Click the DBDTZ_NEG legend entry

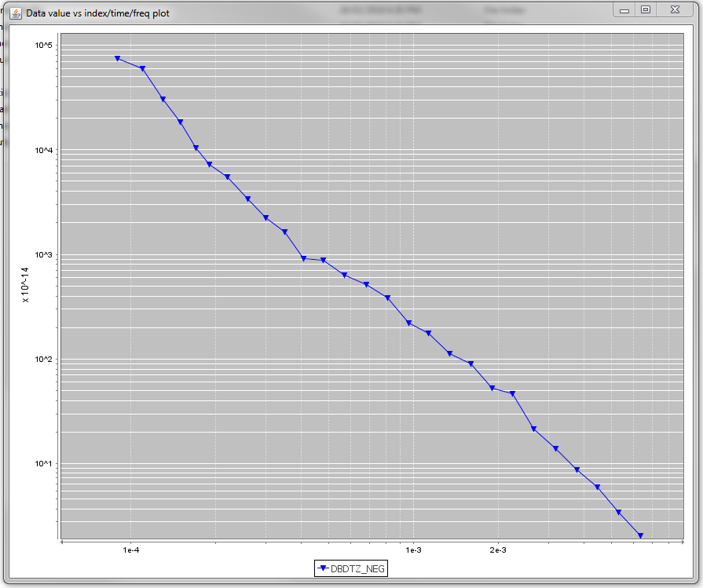351,568
